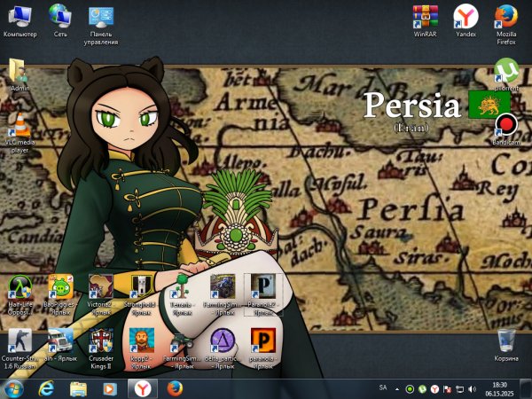The height and width of the screenshot is (399, 532).
Task: Open the SA input language indicator
Action: coord(383,388)
